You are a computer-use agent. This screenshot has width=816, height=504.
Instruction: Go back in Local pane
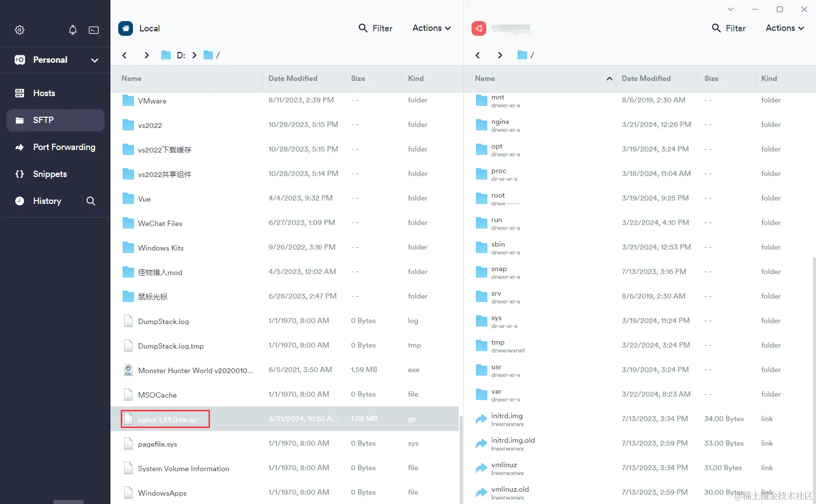(125, 55)
